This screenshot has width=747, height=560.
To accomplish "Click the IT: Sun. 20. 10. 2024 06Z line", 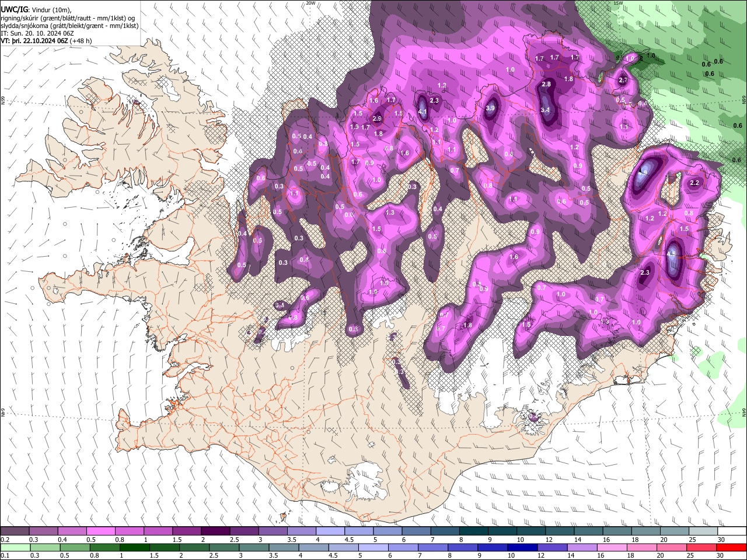I will click(x=37, y=33).
